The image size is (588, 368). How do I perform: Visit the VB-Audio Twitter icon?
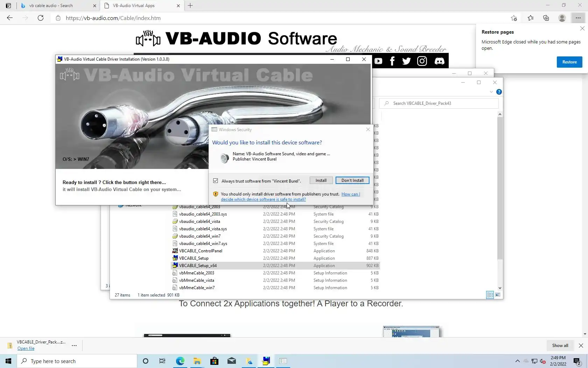[406, 61]
